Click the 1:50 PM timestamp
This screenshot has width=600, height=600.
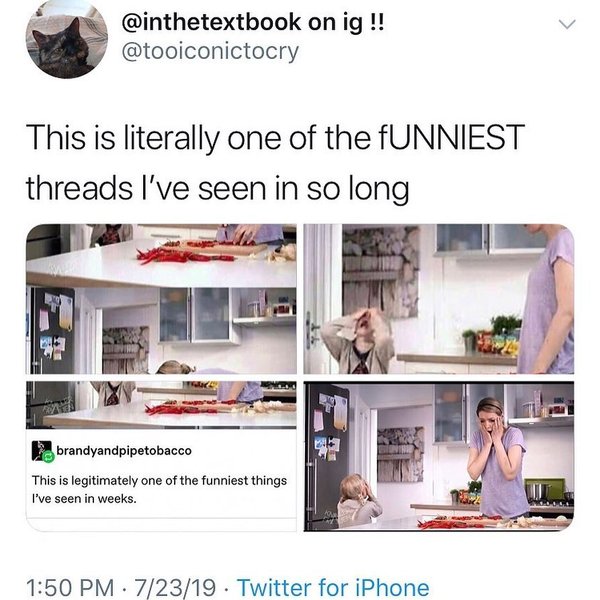[67, 587]
